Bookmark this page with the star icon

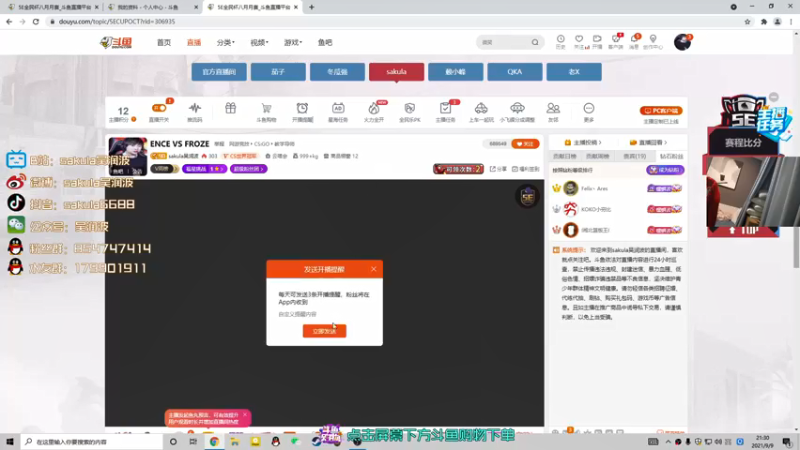point(747,21)
